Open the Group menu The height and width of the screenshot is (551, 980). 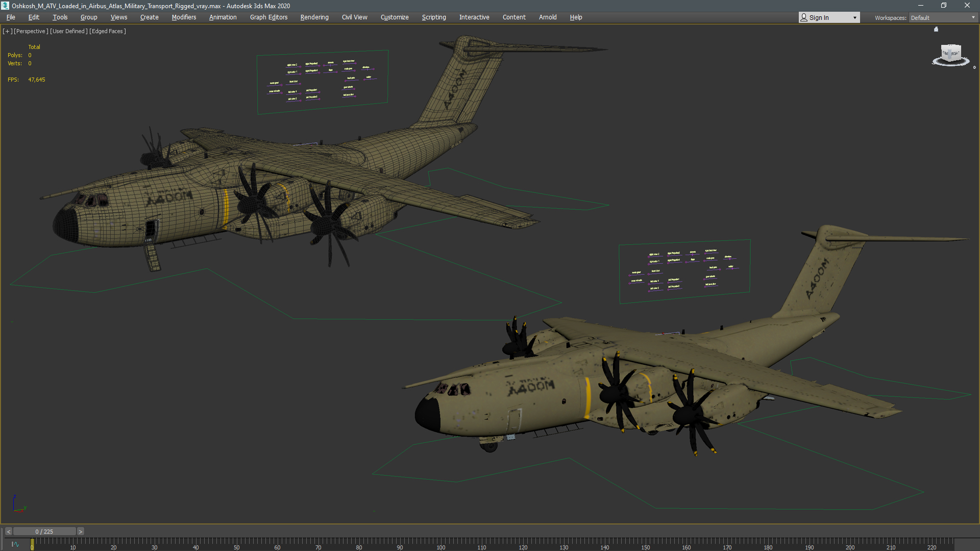pyautogui.click(x=89, y=17)
